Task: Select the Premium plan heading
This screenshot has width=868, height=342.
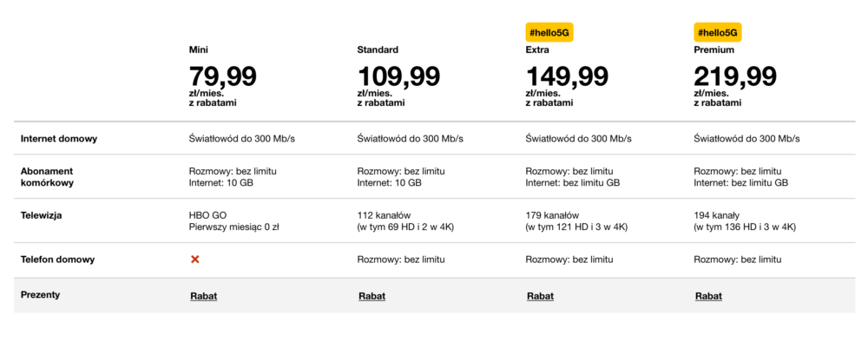Action: 714,49
